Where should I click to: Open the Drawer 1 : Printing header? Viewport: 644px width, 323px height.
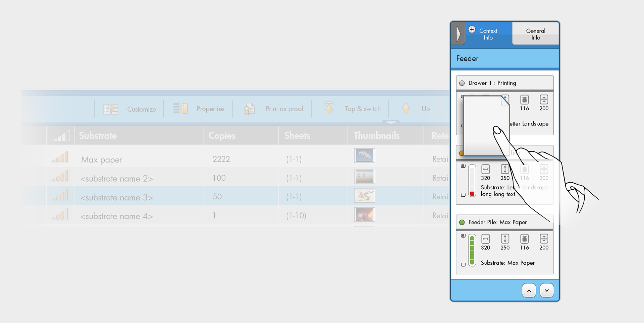(x=505, y=83)
